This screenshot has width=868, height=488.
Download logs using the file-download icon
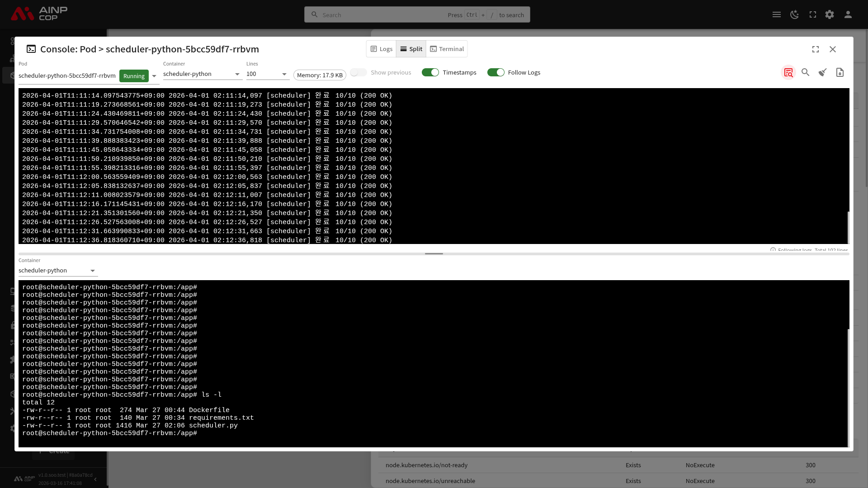[x=840, y=72]
